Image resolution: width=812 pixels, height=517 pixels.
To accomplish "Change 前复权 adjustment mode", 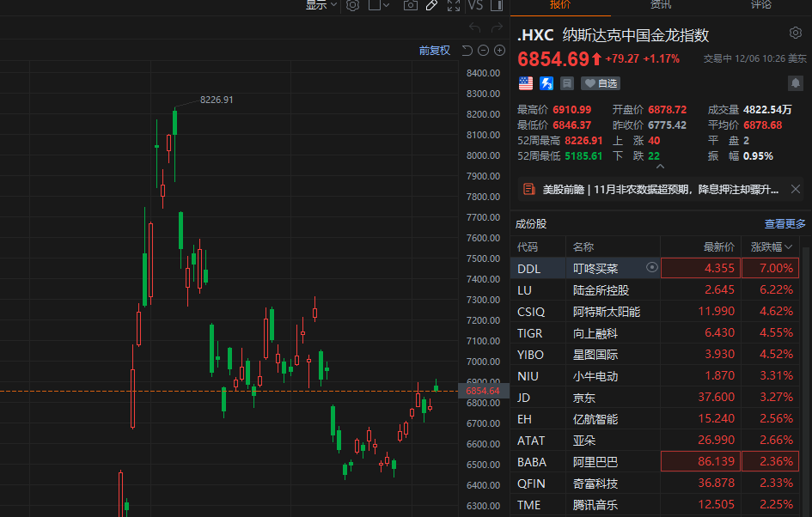I will click(x=435, y=50).
